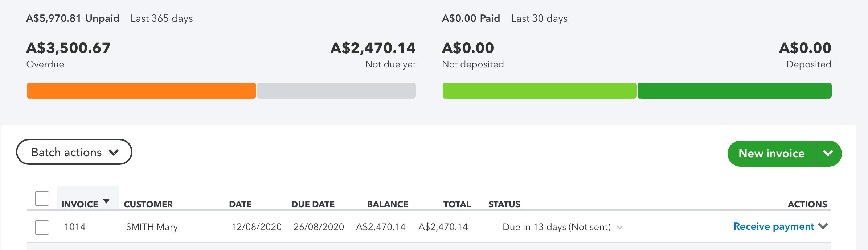
Task: Click the New invoice button
Action: click(771, 154)
